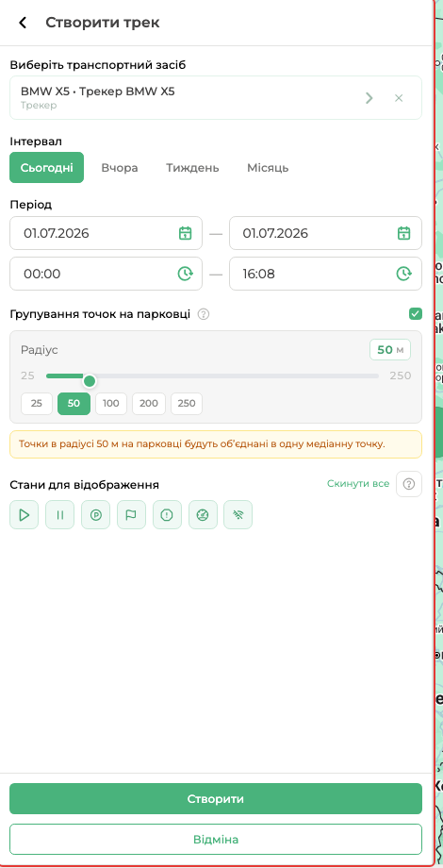Switch interval to Тиждень
Viewport: 443px width, 868px height.
(192, 168)
